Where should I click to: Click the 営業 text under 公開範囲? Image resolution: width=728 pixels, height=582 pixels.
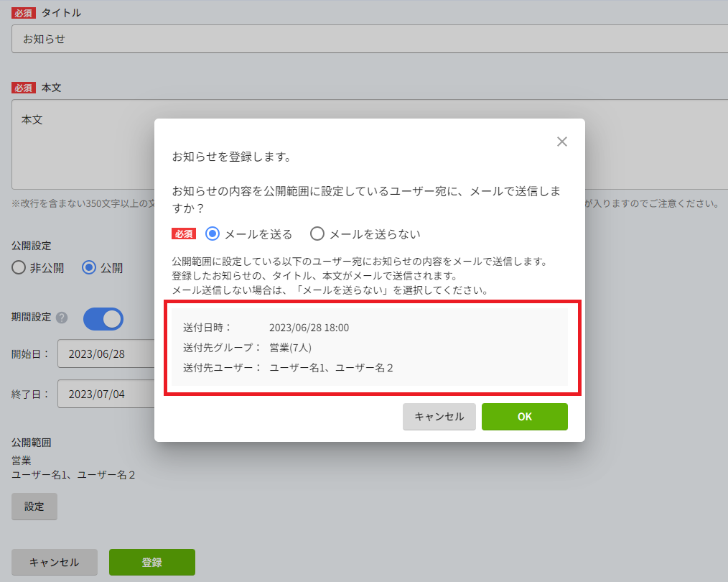(22, 461)
